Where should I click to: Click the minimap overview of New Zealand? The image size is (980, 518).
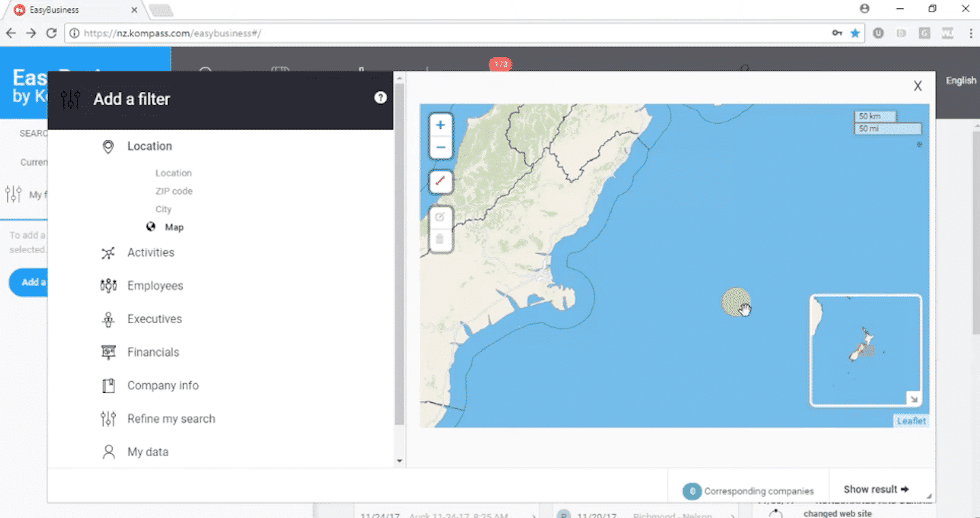[866, 351]
